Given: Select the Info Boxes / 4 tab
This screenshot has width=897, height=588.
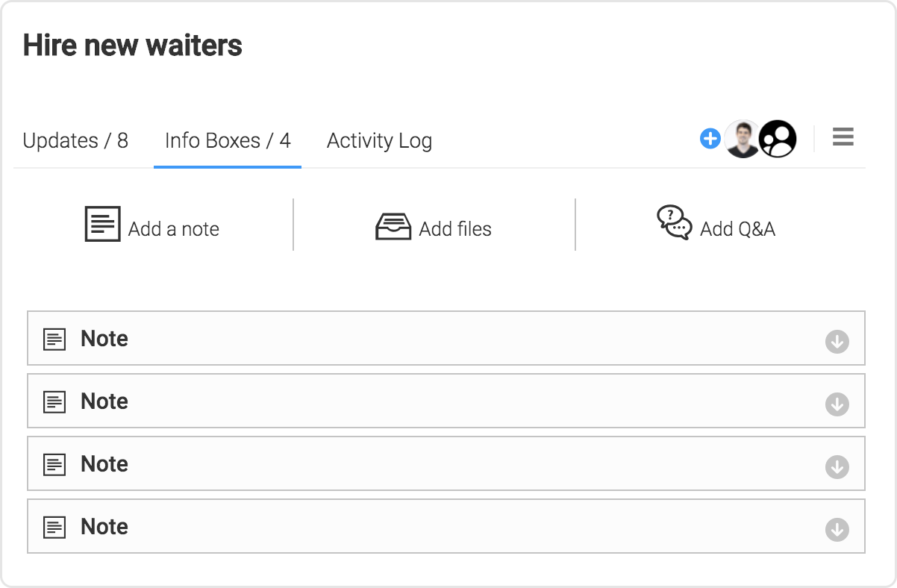Looking at the screenshot, I should 228,141.
